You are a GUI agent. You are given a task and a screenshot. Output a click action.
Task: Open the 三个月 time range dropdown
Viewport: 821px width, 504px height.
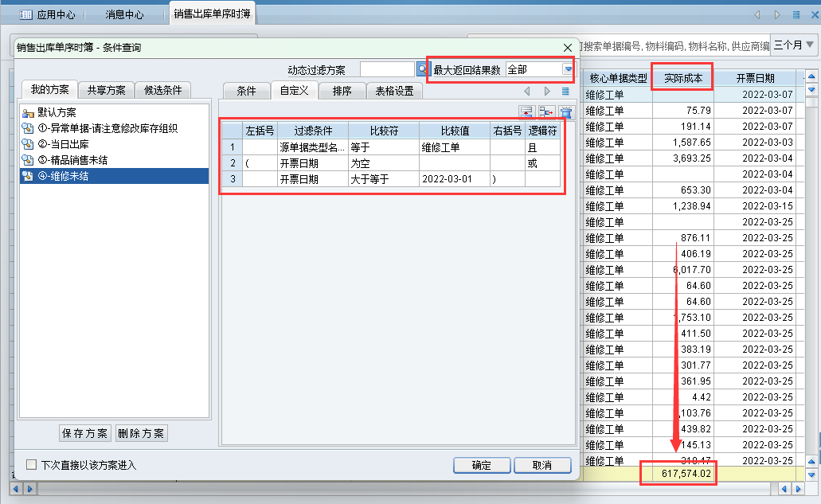click(x=810, y=45)
